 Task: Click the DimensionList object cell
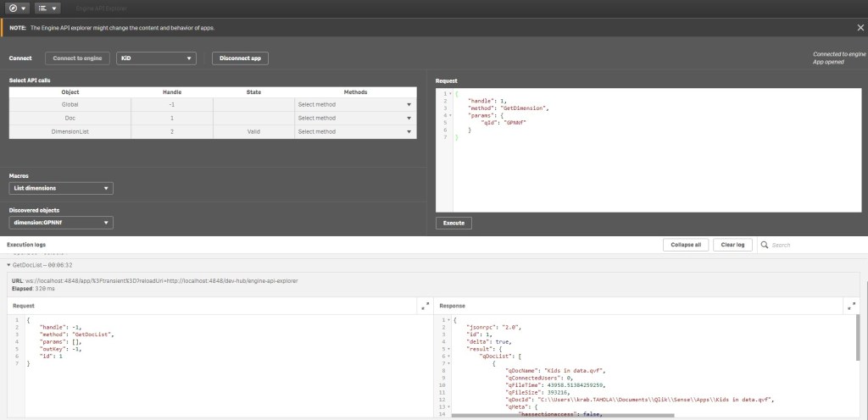click(70, 131)
